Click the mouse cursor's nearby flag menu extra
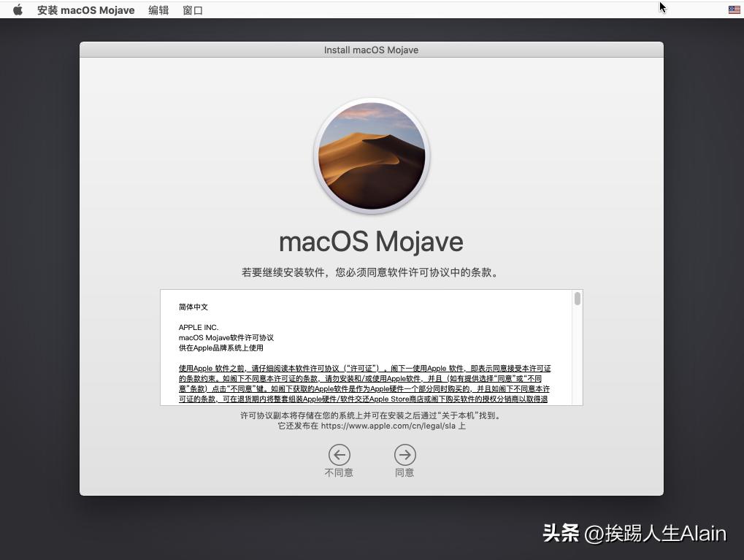Viewport: 744px width, 560px height. (733, 9)
